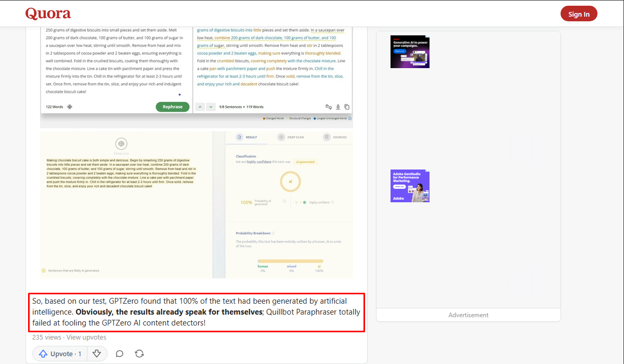This screenshot has height=364, width=624.
Task: Click the downvote arrow icon
Action: tap(96, 354)
